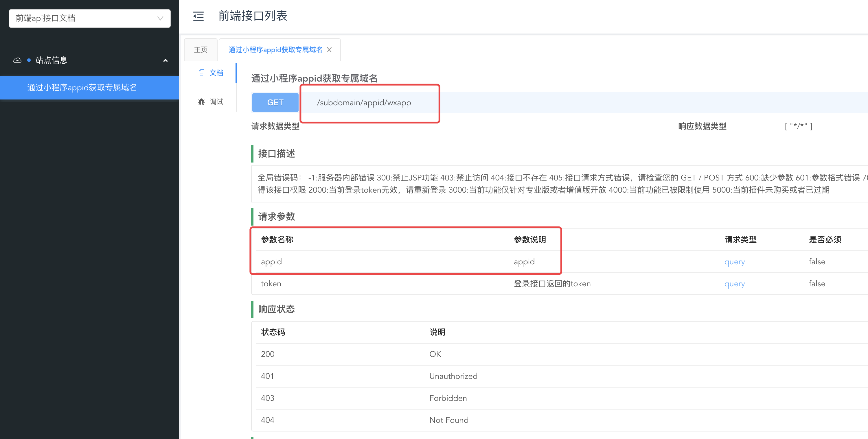Click the /subdomain/appid/wxapp path text
Viewport: 868px width, 439px height.
coord(364,102)
